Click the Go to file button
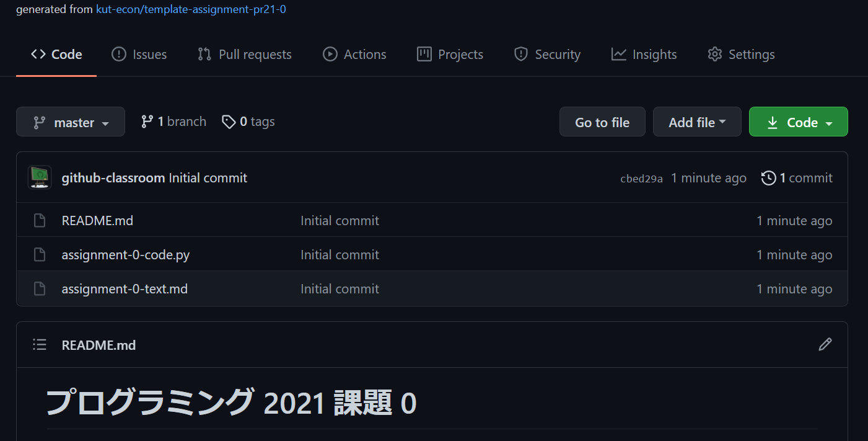868x441 pixels. (602, 122)
